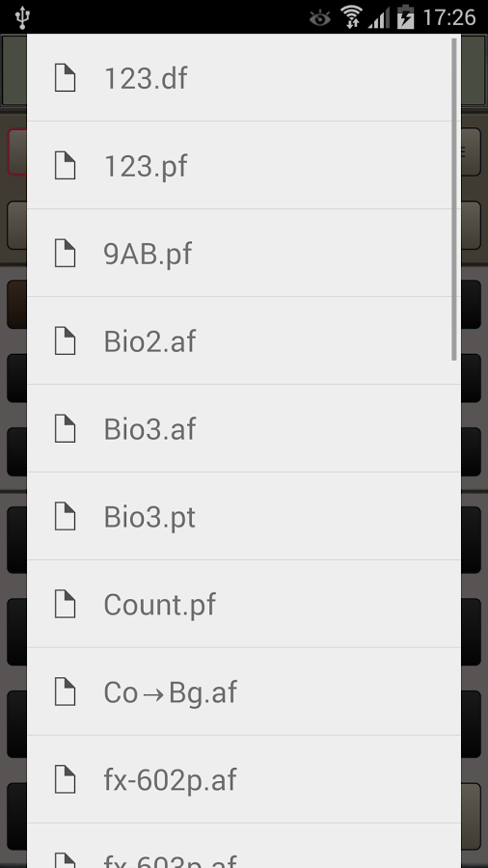The image size is (488, 868).
Task: Click the file list scrollbar thumb
Action: coord(455,200)
